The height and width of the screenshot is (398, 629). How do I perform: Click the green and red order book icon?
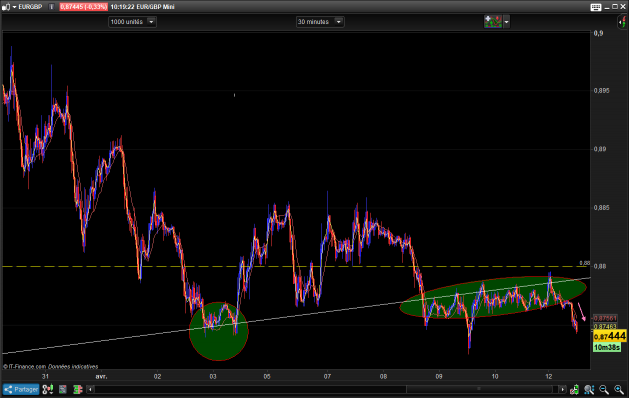click(77, 389)
